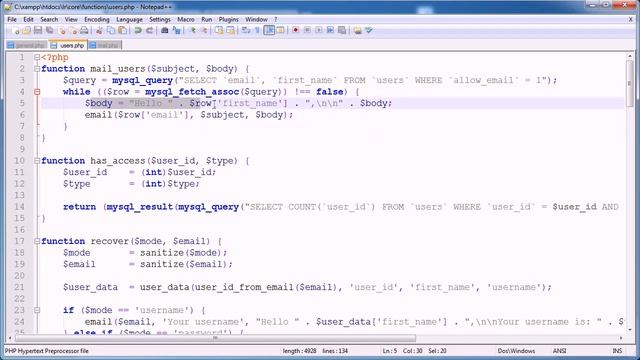Stop macro recording via toolbar icon
Viewport: 640px width, 360px height.
tap(307, 31)
